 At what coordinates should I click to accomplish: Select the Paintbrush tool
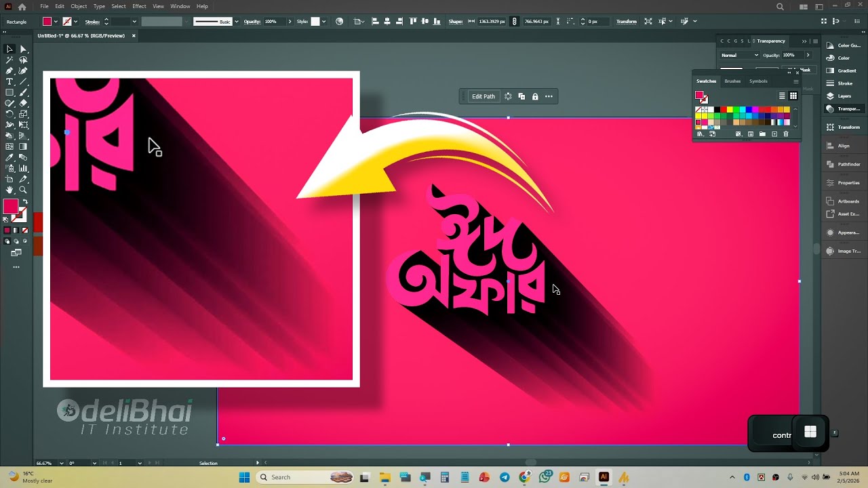pyautogui.click(x=23, y=92)
